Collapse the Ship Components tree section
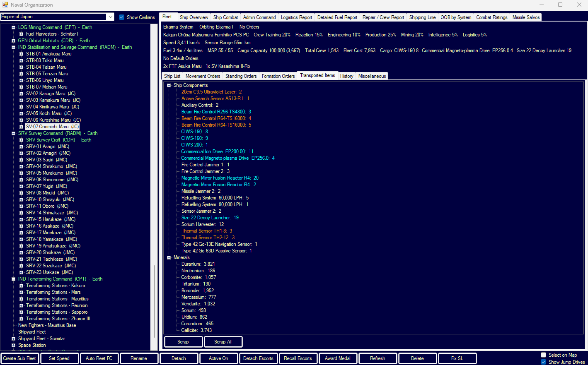 169,85
